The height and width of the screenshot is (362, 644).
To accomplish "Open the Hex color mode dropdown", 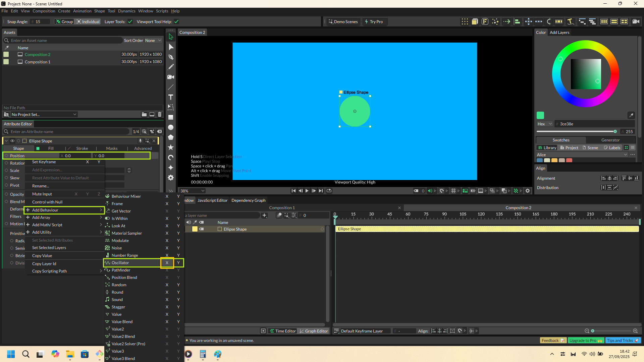I will pyautogui.click(x=544, y=124).
